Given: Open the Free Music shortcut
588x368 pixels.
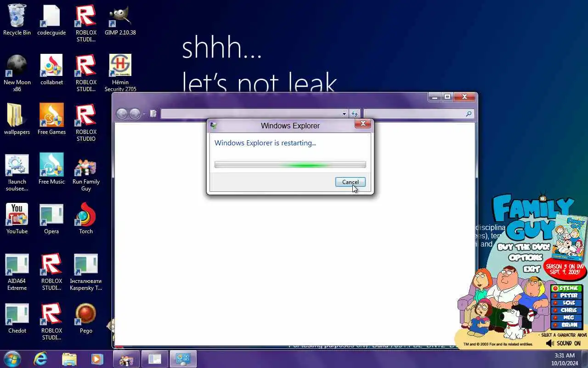Looking at the screenshot, I should click(x=51, y=169).
